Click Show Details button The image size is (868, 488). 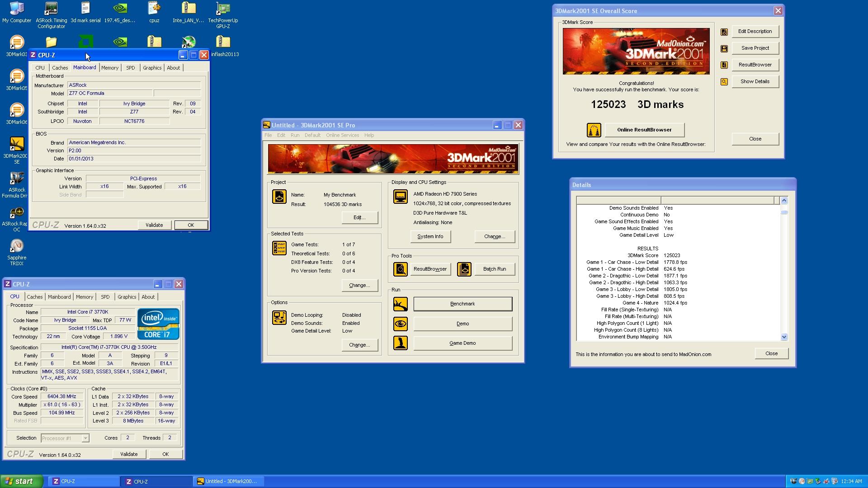coord(755,82)
